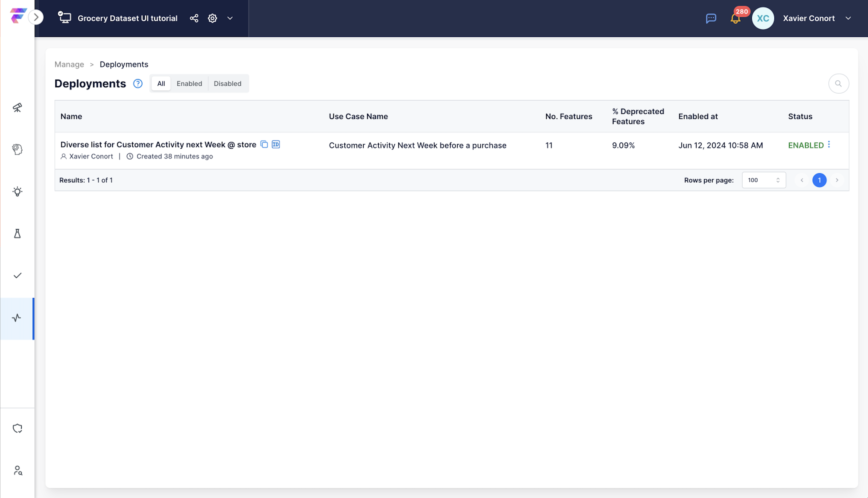The height and width of the screenshot is (498, 868).
Task: Click the catalog monitor icon
Action: coord(64,17)
